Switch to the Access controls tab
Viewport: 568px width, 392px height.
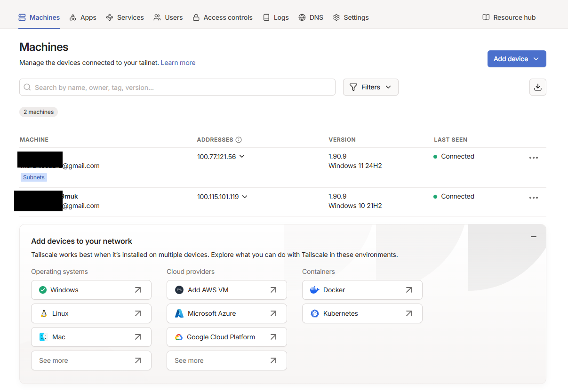[223, 17]
